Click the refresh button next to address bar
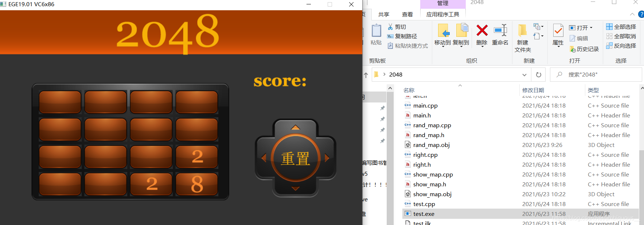 click(x=538, y=75)
